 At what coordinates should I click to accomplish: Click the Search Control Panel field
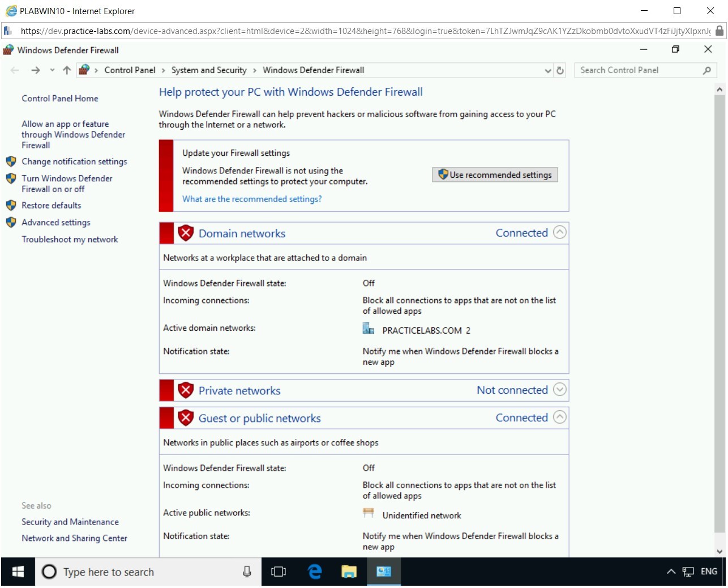[x=637, y=70]
